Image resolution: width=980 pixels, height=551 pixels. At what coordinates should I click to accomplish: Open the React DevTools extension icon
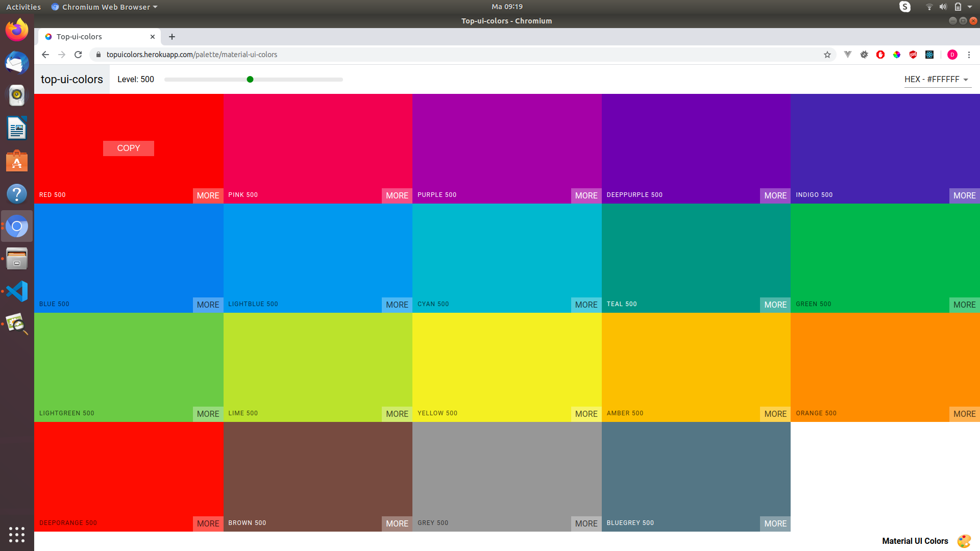click(x=929, y=55)
